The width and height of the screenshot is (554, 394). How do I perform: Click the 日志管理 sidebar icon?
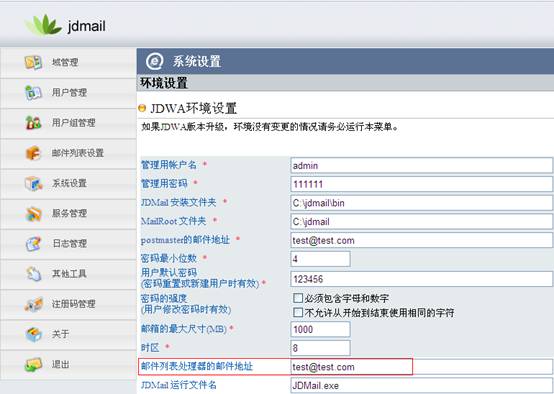(x=33, y=243)
